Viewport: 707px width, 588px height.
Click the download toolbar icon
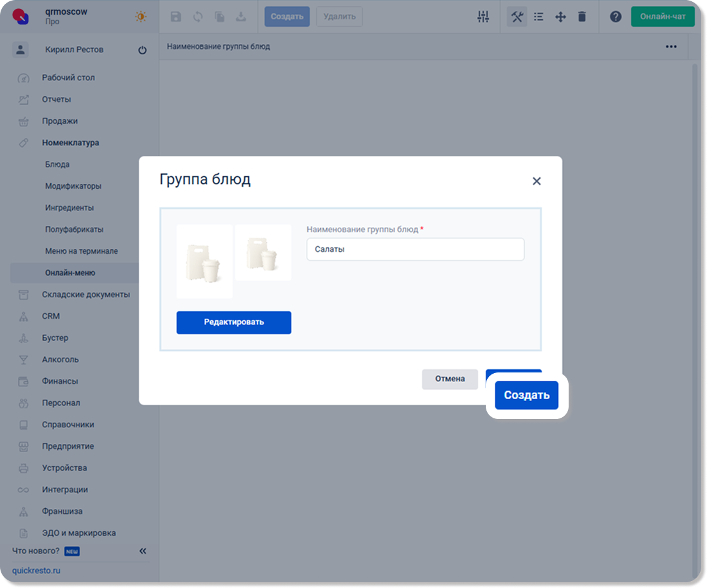pyautogui.click(x=241, y=17)
